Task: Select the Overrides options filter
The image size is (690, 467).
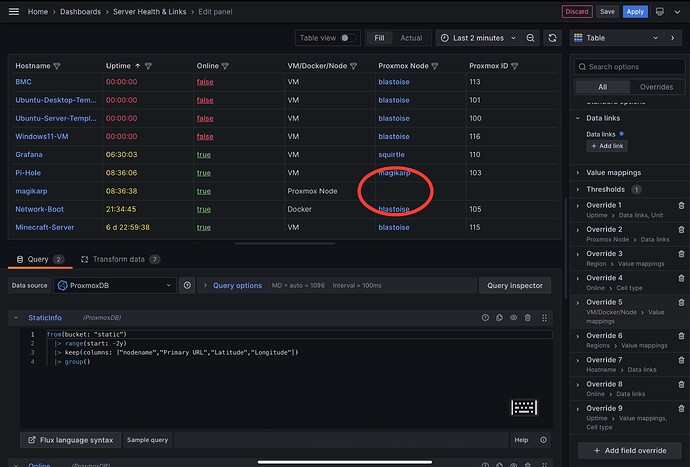Action: [656, 87]
